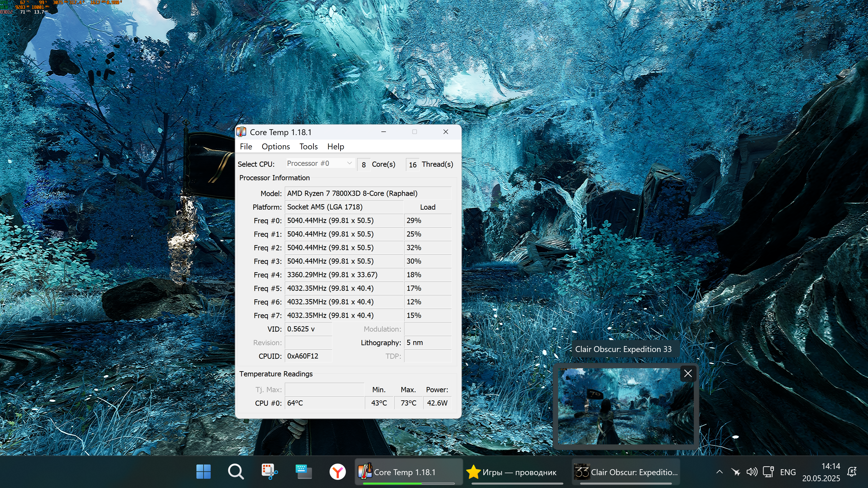868x488 pixels.
Task: Click the empty Tj. Max field
Action: 324,389
